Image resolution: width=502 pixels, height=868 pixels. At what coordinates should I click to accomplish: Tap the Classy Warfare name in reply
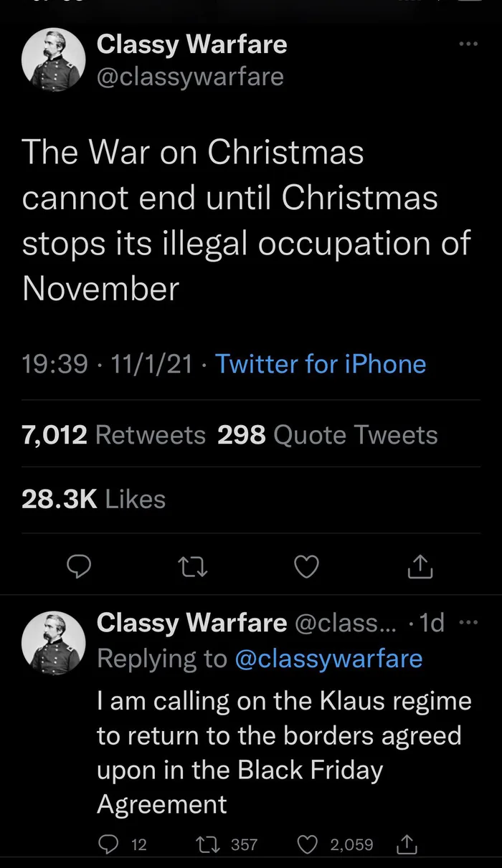[x=191, y=623]
